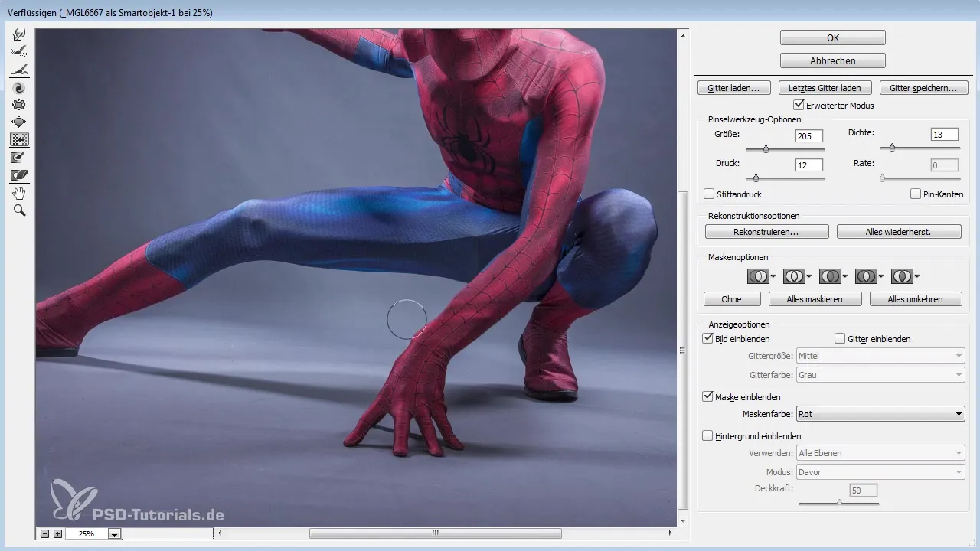The image size is (980, 551).
Task: Click the Deckkraft slider handle
Action: coord(839,503)
